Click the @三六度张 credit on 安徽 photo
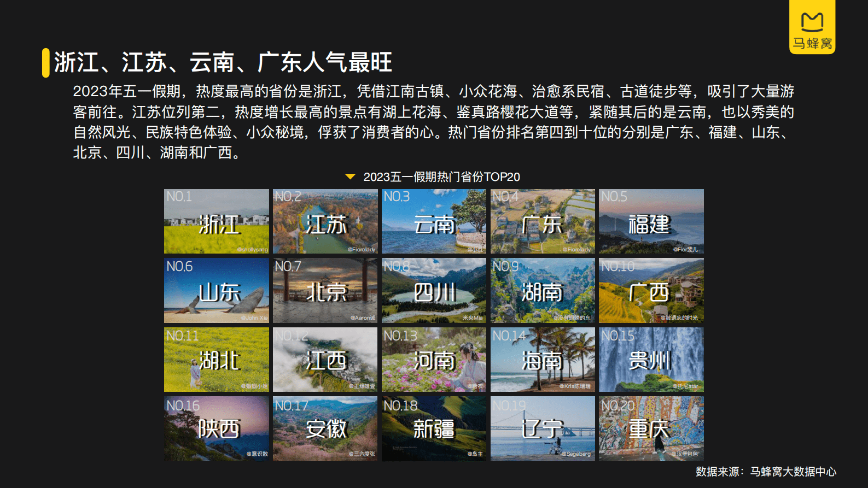The height and width of the screenshot is (488, 868). click(x=362, y=454)
